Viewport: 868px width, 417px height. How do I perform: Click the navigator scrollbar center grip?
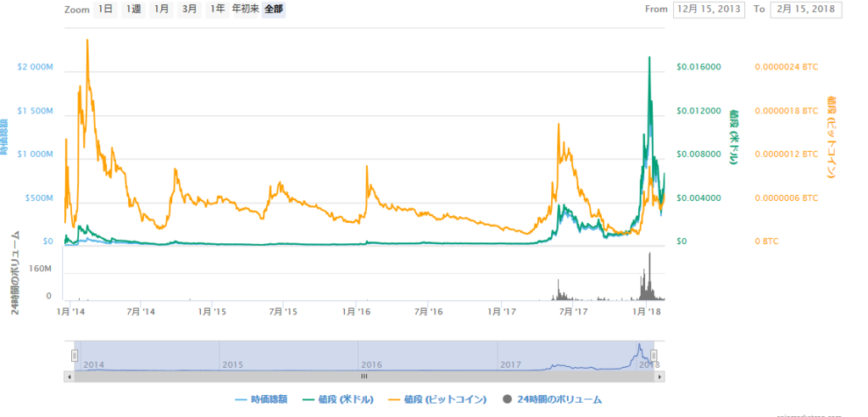364,375
